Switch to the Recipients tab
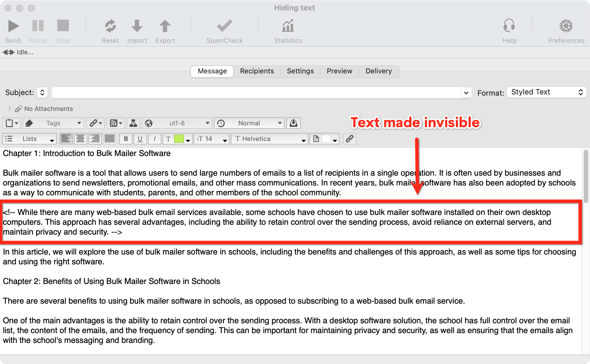Screen dimensions: 590x364 (x=256, y=71)
